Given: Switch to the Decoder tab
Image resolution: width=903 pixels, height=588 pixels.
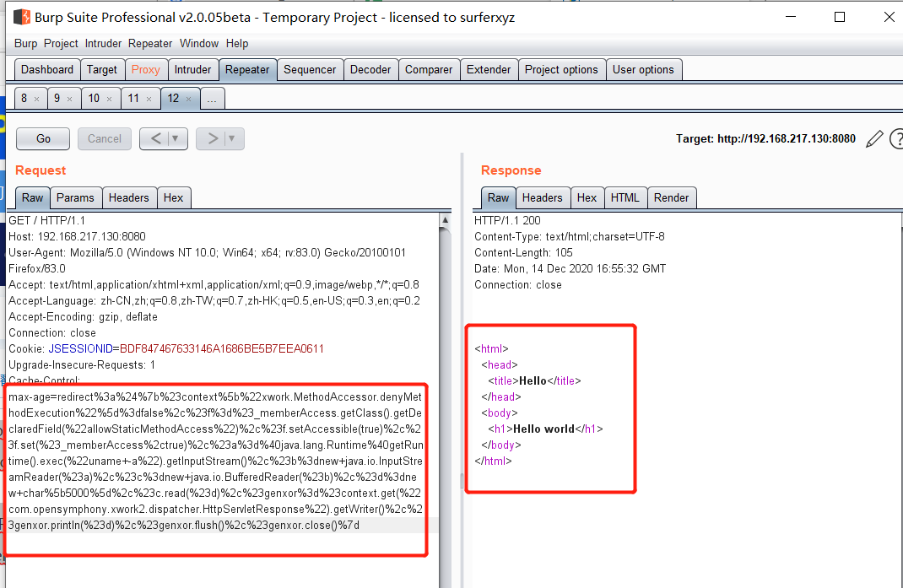Looking at the screenshot, I should pos(370,70).
